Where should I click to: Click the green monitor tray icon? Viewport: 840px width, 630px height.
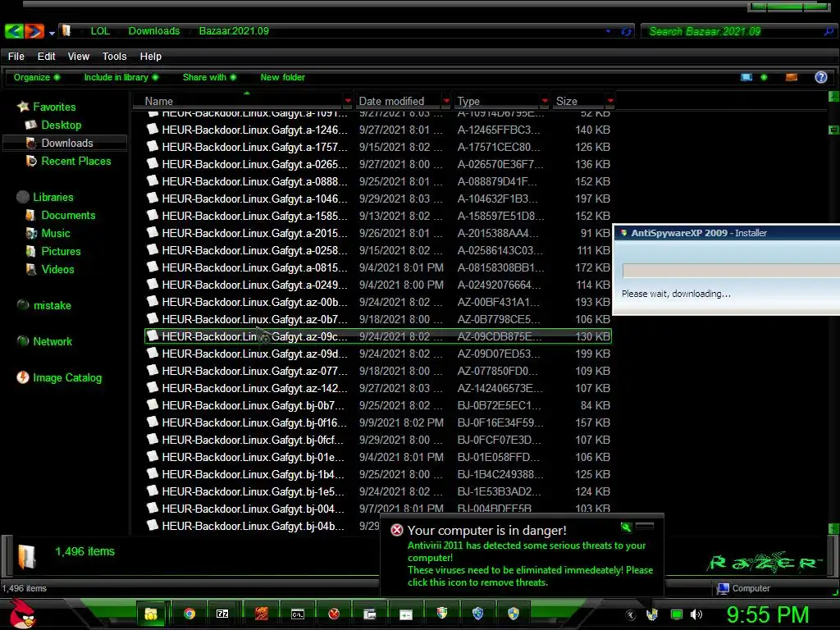[677, 614]
